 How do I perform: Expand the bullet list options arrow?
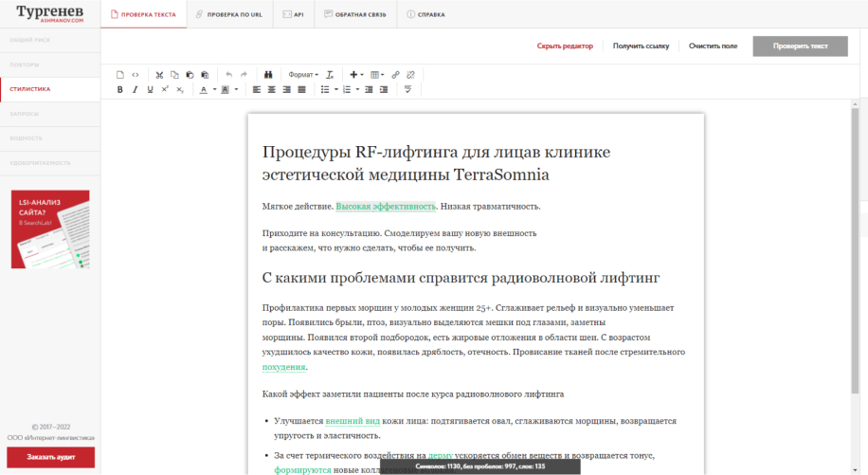[x=336, y=89]
